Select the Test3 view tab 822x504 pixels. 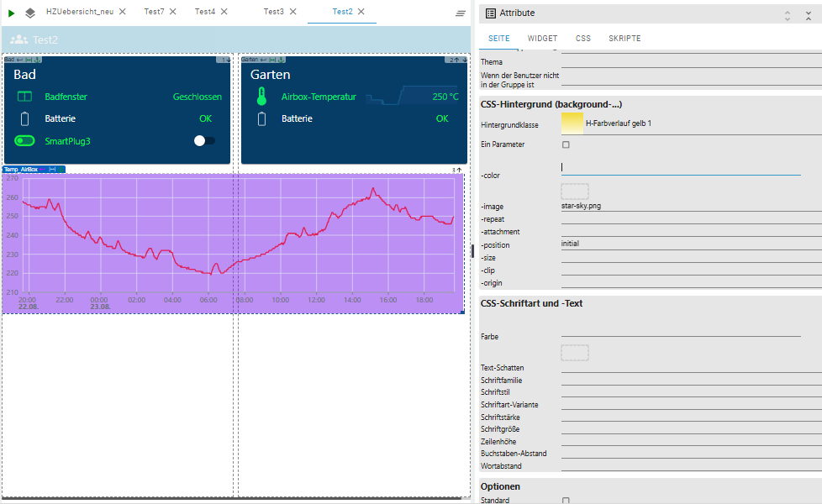(273, 12)
